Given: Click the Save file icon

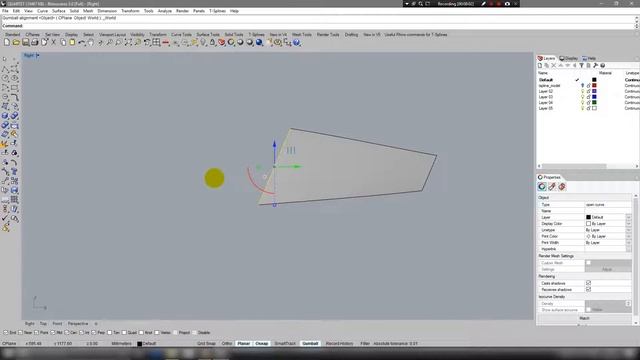Looking at the screenshot, I should [x=26, y=42].
